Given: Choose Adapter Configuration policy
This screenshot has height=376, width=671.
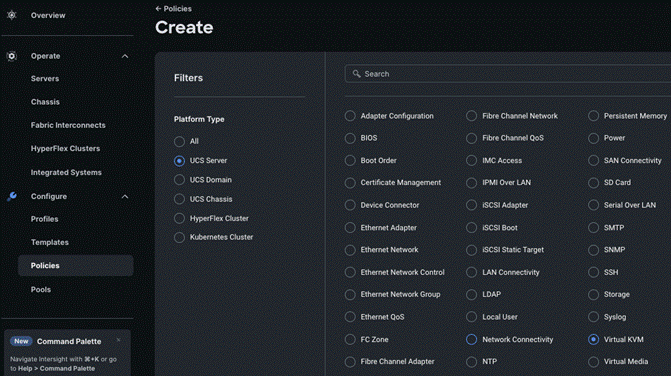Looking at the screenshot, I should [350, 116].
